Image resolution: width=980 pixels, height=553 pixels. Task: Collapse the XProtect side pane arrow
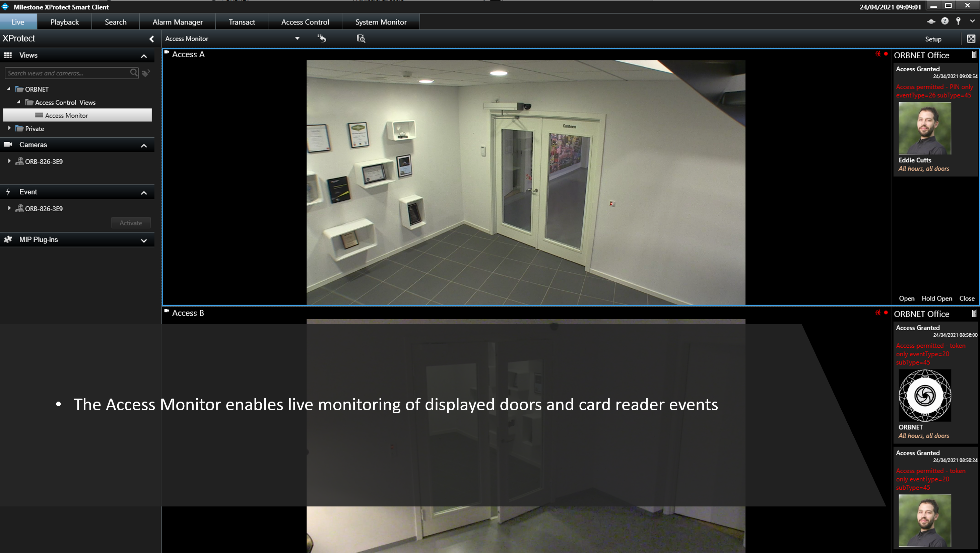pos(151,39)
